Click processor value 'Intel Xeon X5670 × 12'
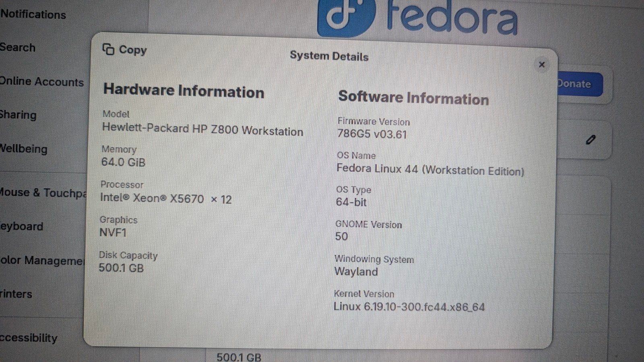The image size is (644, 362). coord(166,199)
